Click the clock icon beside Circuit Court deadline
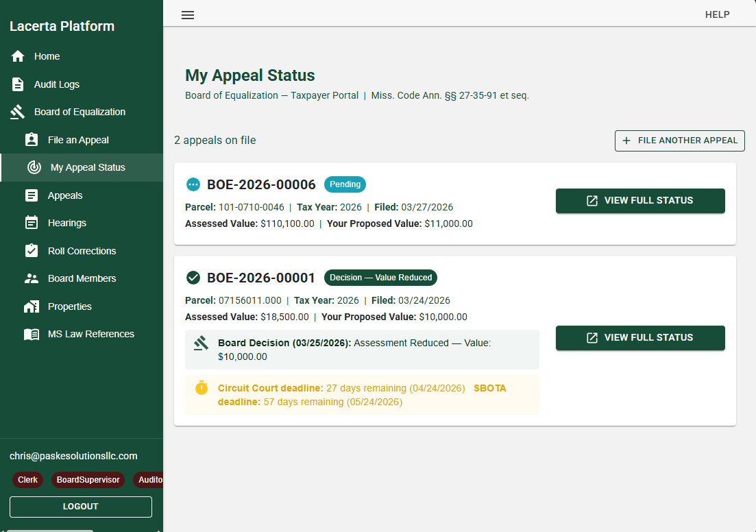The width and height of the screenshot is (756, 532). [201, 387]
